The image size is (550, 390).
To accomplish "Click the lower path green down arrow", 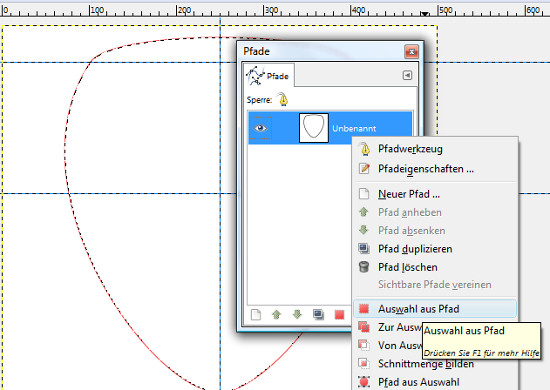I will (297, 314).
